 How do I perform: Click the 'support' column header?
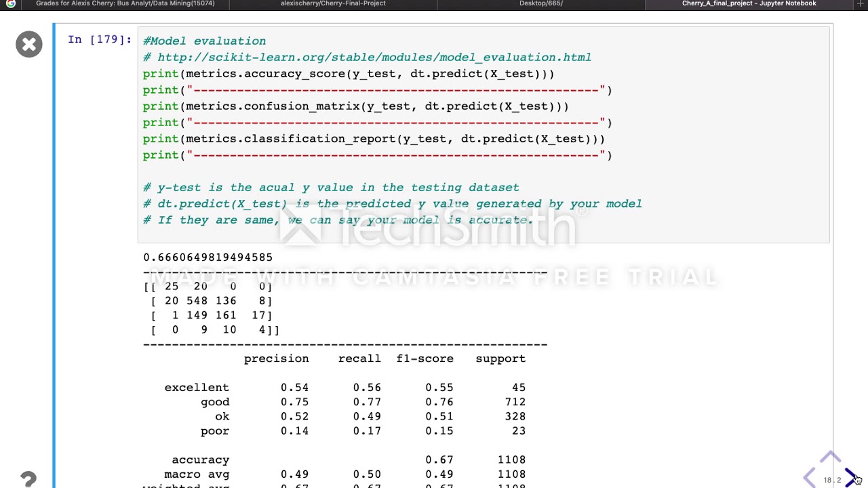click(x=500, y=359)
